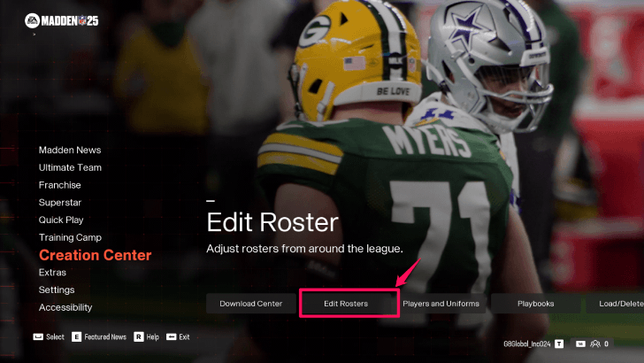This screenshot has height=363, width=644.
Task: Click the Load/Delete tile
Action: (616, 304)
